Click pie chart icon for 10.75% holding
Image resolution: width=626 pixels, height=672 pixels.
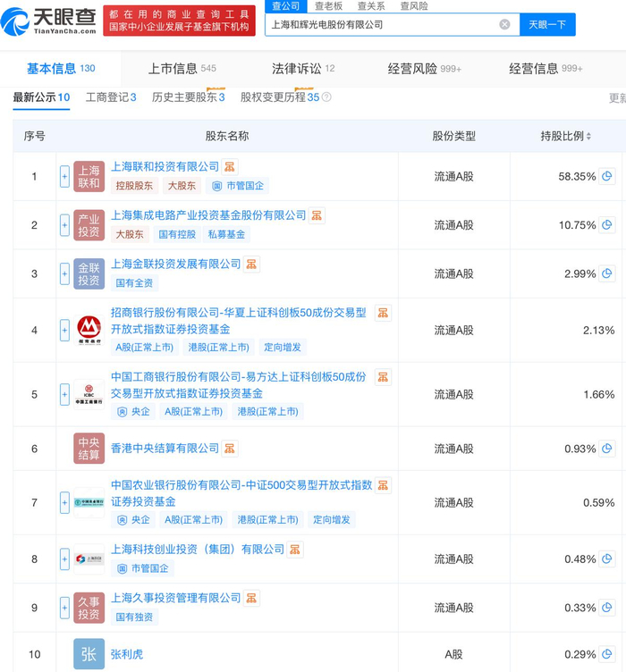point(607,225)
